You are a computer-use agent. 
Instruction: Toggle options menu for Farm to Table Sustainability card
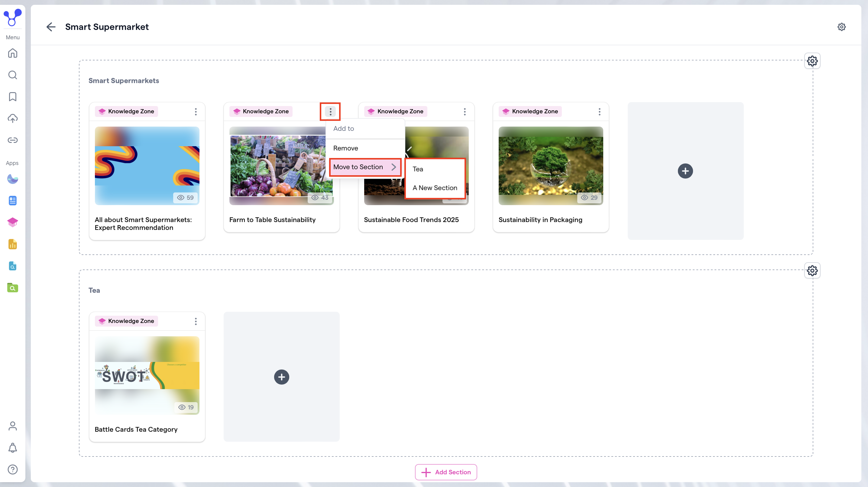click(330, 111)
